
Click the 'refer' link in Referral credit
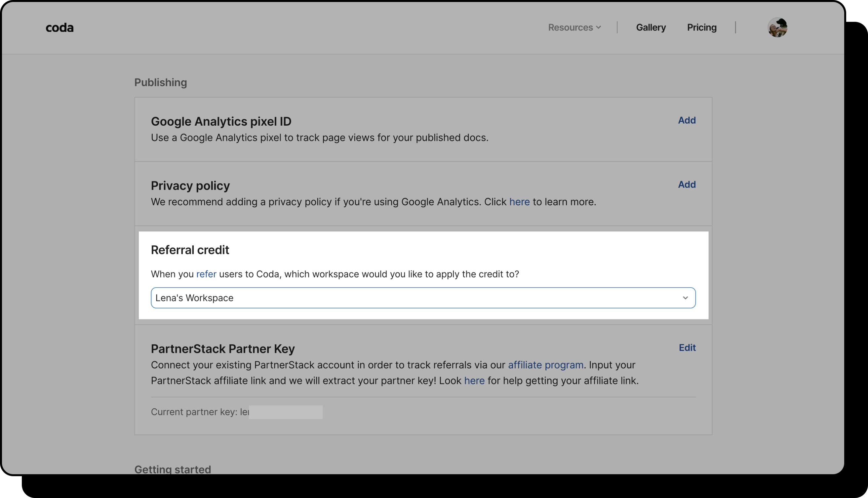click(206, 274)
